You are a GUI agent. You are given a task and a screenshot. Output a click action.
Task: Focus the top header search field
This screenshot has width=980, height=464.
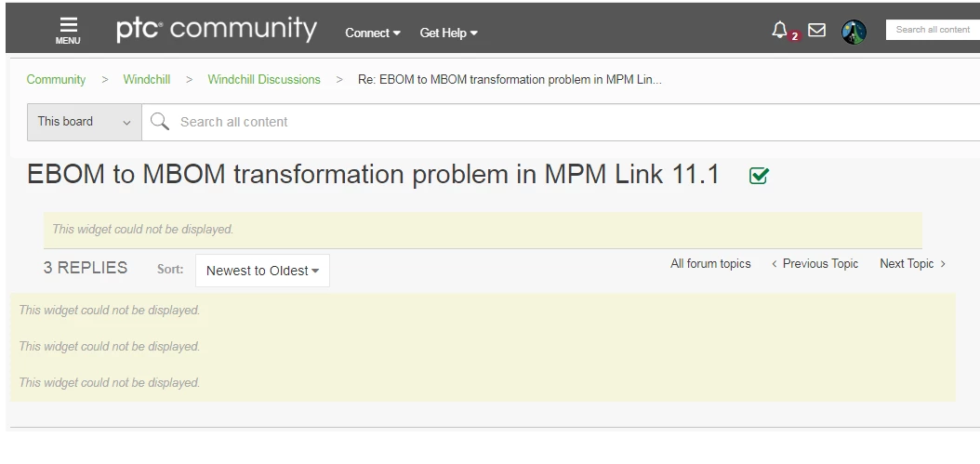point(933,30)
